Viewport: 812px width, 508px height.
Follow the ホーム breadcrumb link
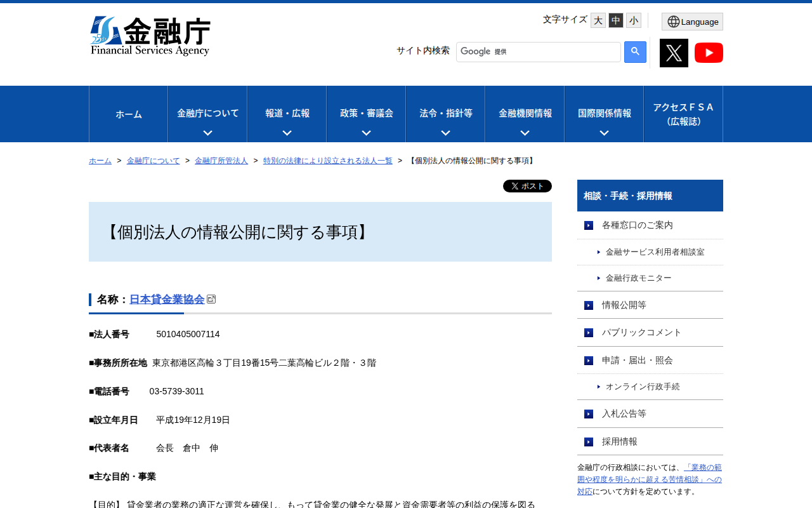click(100, 161)
